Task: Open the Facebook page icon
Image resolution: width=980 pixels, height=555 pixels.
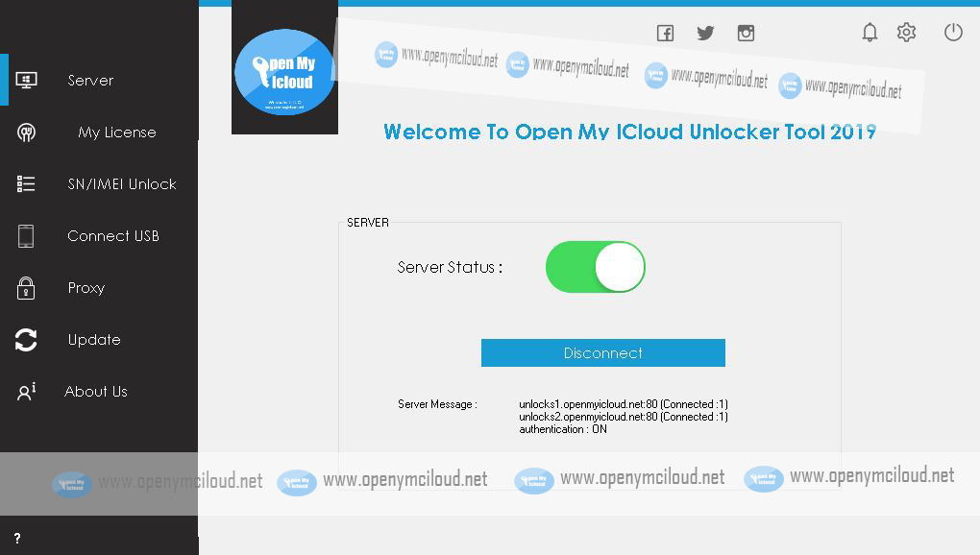Action: [665, 33]
